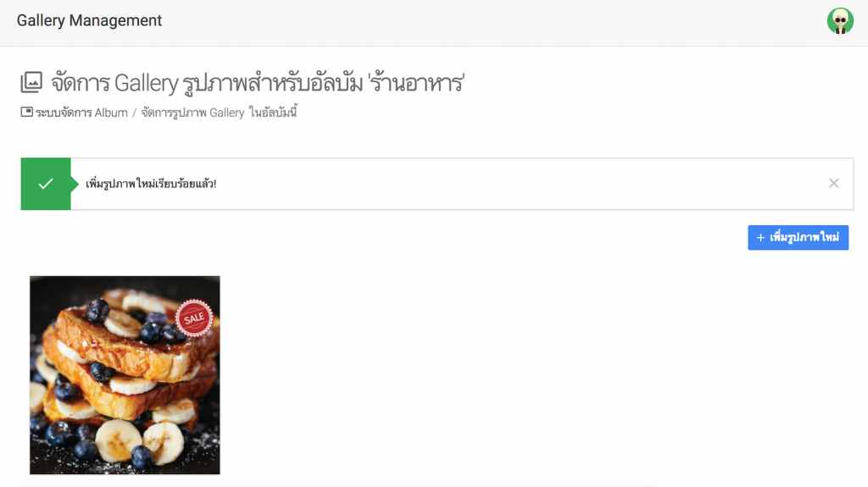Click the 'เพิ่มรูปภาพใหม่' blue button
Image resolution: width=868 pixels, height=487 pixels.
[798, 237]
